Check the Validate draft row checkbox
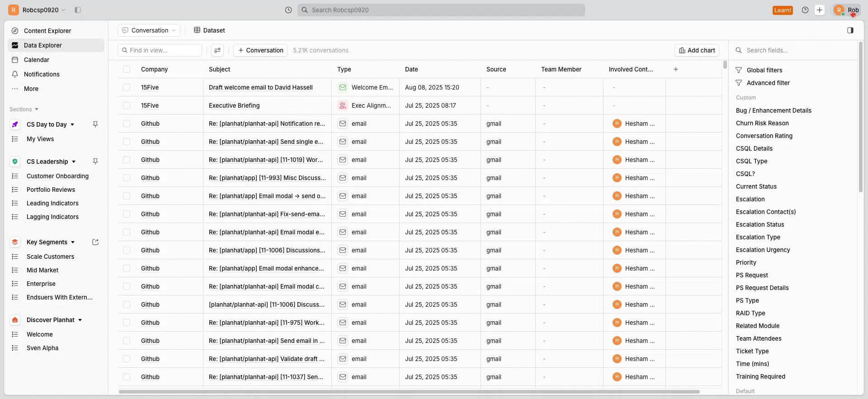 coord(127,359)
